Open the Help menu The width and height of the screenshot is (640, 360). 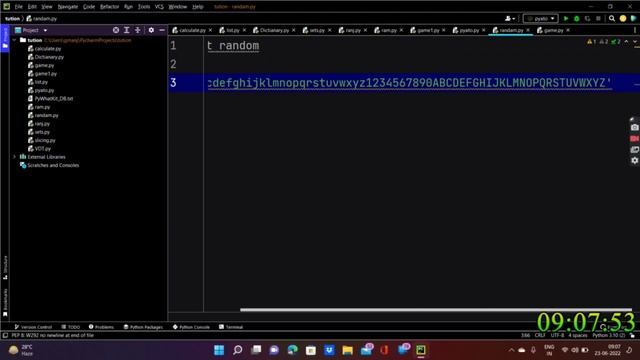click(x=198, y=7)
